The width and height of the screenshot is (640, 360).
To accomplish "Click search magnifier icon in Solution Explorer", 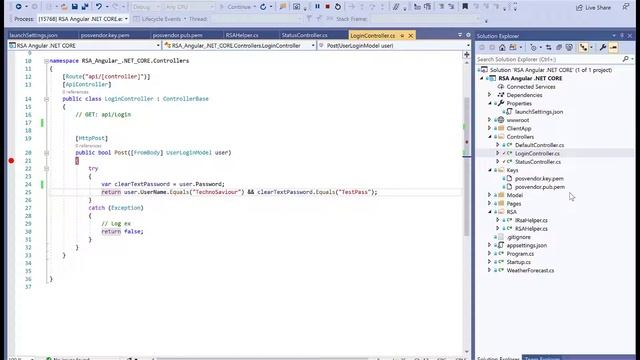I will (625, 59).
